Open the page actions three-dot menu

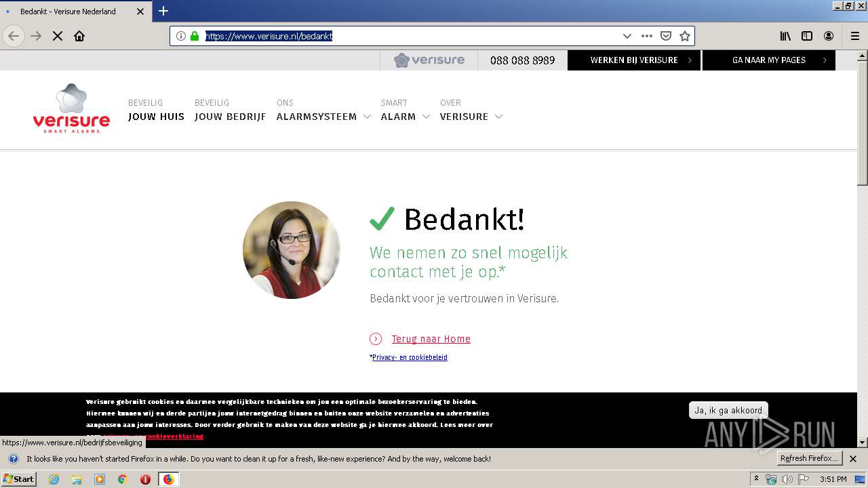click(647, 36)
